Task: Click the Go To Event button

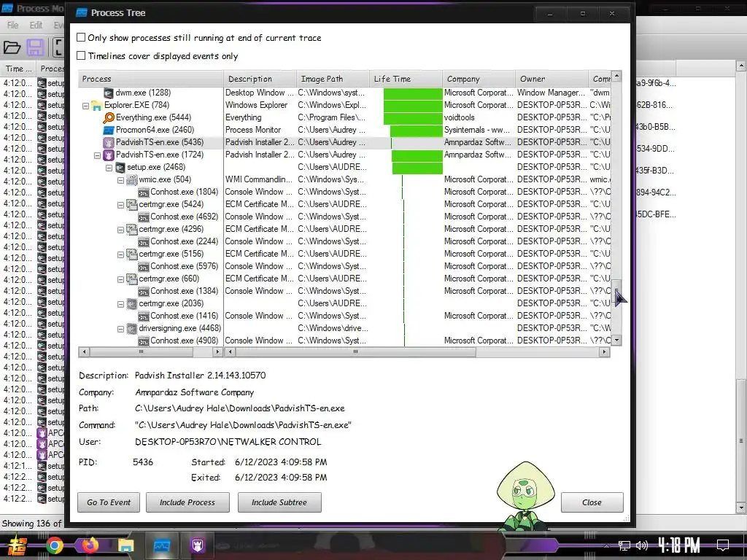Action: click(109, 502)
